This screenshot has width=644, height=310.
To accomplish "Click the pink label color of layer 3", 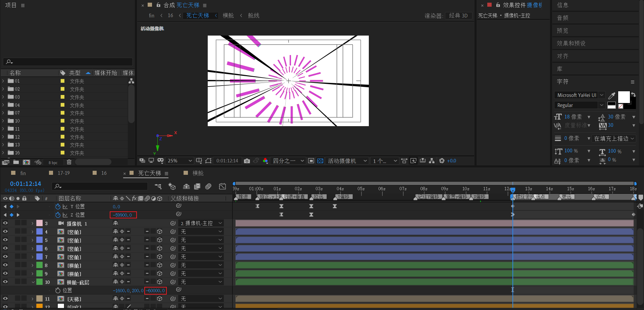I will pos(39,223).
